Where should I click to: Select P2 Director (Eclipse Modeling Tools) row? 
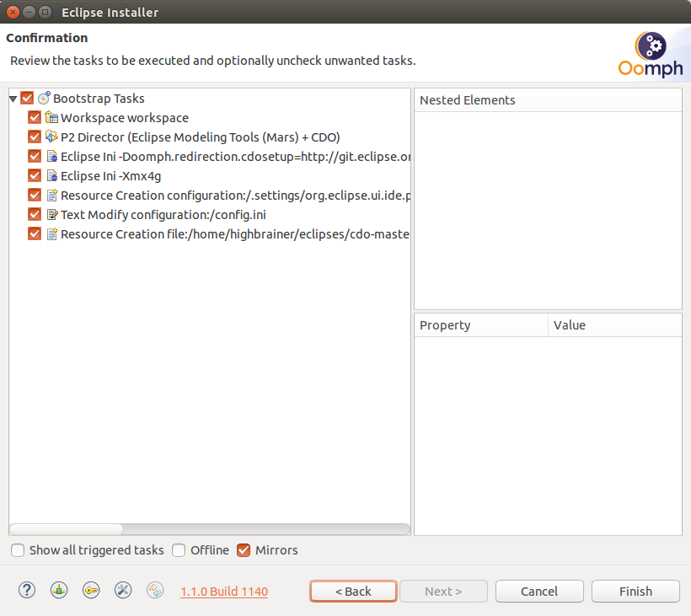click(201, 137)
